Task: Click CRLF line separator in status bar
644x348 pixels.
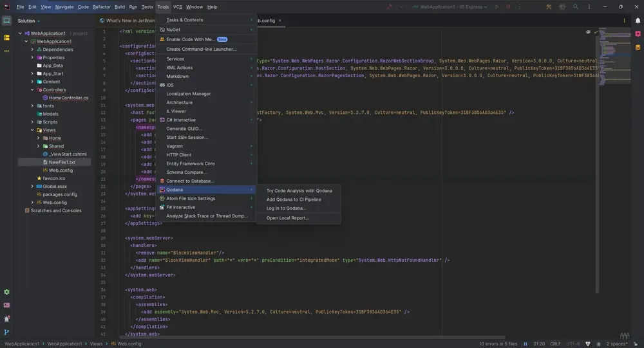Action: [555, 344]
